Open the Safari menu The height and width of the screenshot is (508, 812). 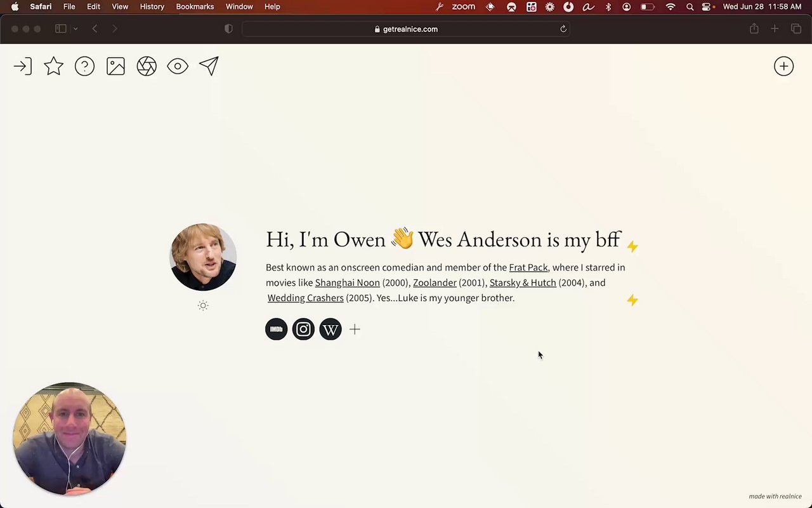(x=41, y=6)
